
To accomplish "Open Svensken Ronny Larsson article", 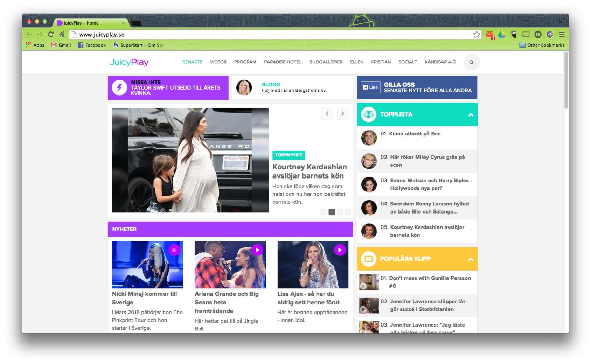I will pos(417,208).
